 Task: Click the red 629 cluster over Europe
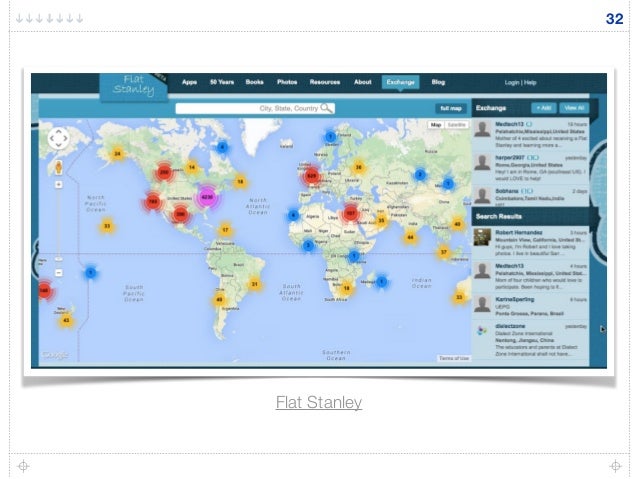coord(312,176)
